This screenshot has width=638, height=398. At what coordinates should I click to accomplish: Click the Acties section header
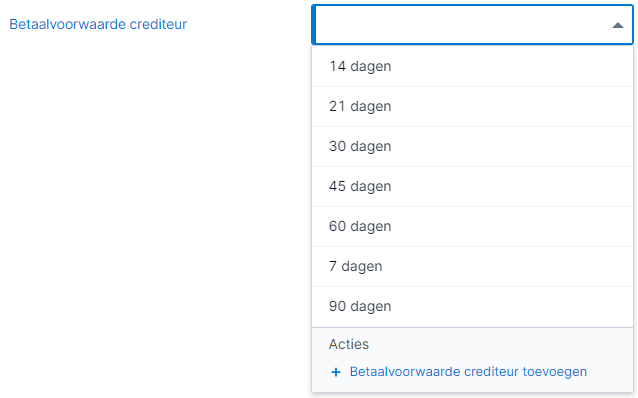click(x=349, y=344)
